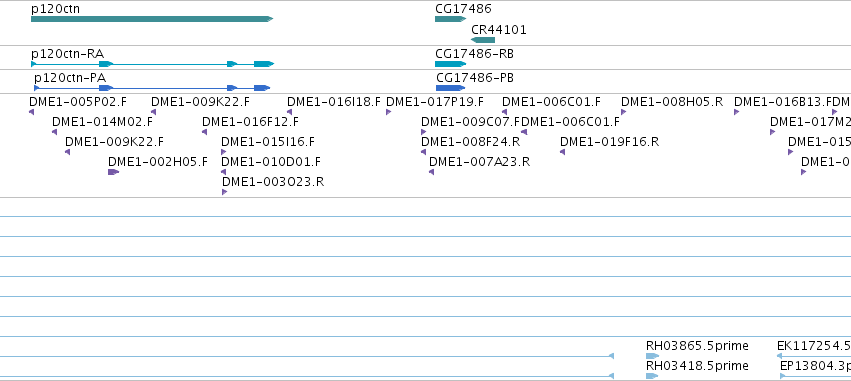Select the purple arrow under DME1-002H05.F

(x=113, y=172)
